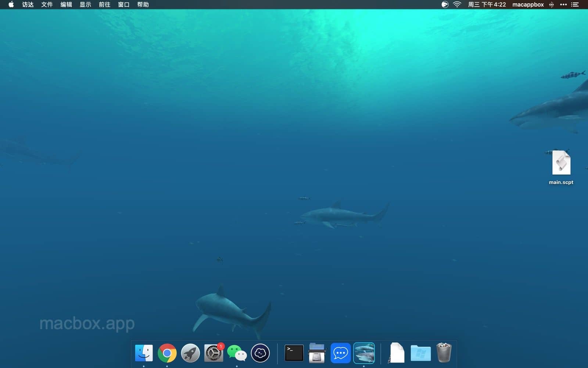The image size is (588, 368).
Task: Open the 编辑 menu
Action: (66, 4)
